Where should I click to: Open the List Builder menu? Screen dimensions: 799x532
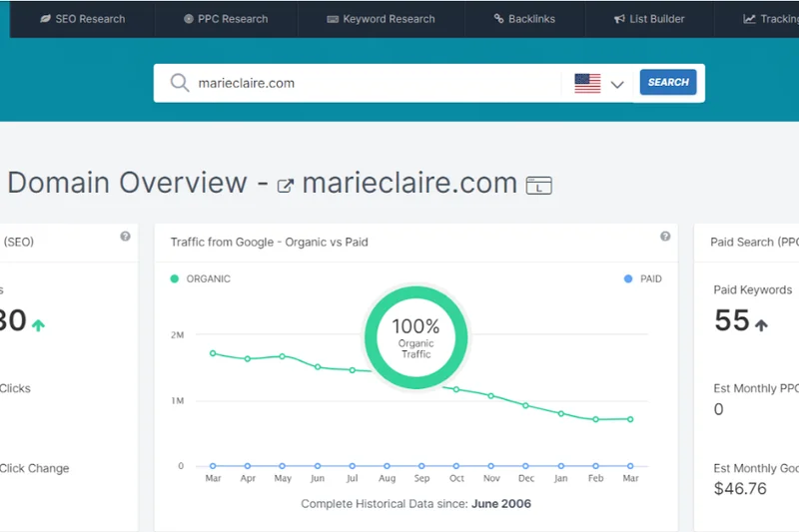[x=649, y=19]
